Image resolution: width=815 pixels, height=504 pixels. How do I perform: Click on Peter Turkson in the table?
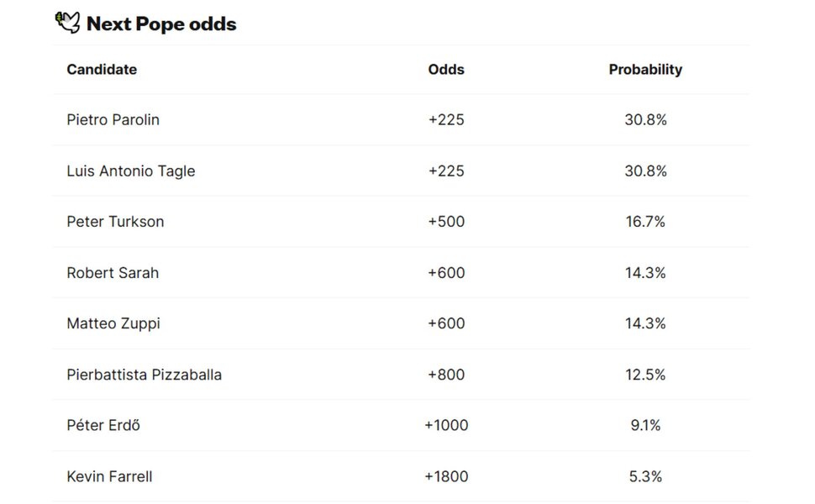(x=115, y=222)
